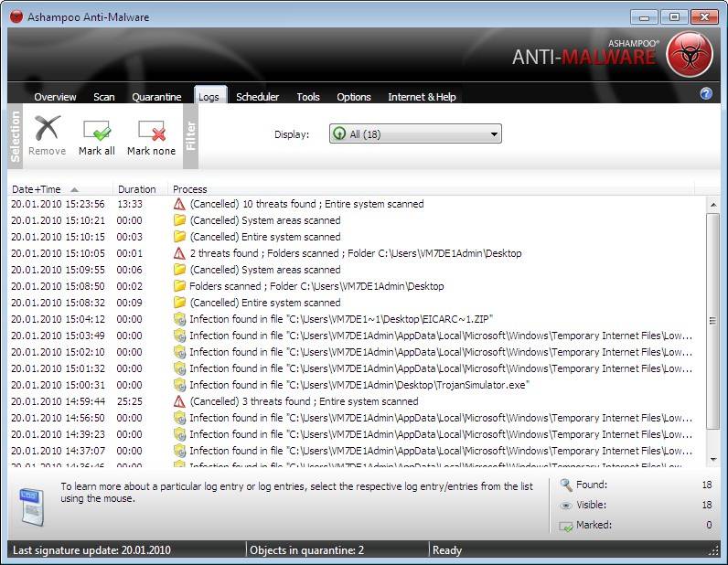The height and width of the screenshot is (565, 728).
Task: Sort the log by the Process column header
Action: [432, 189]
